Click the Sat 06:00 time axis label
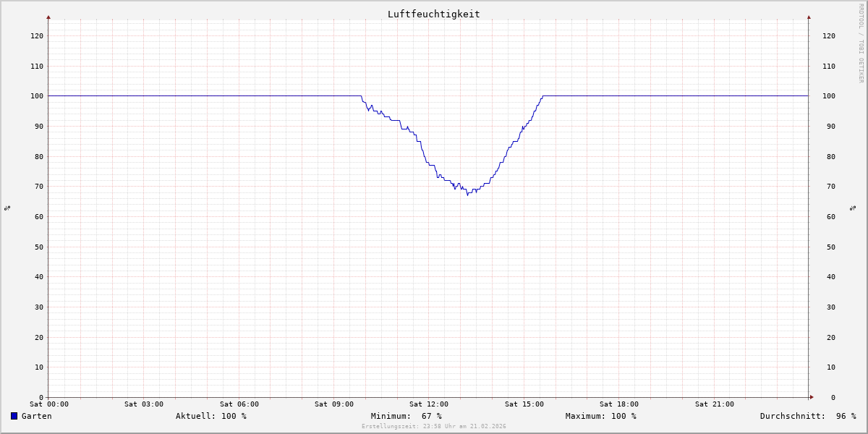The height and width of the screenshot is (434, 868). (239, 404)
